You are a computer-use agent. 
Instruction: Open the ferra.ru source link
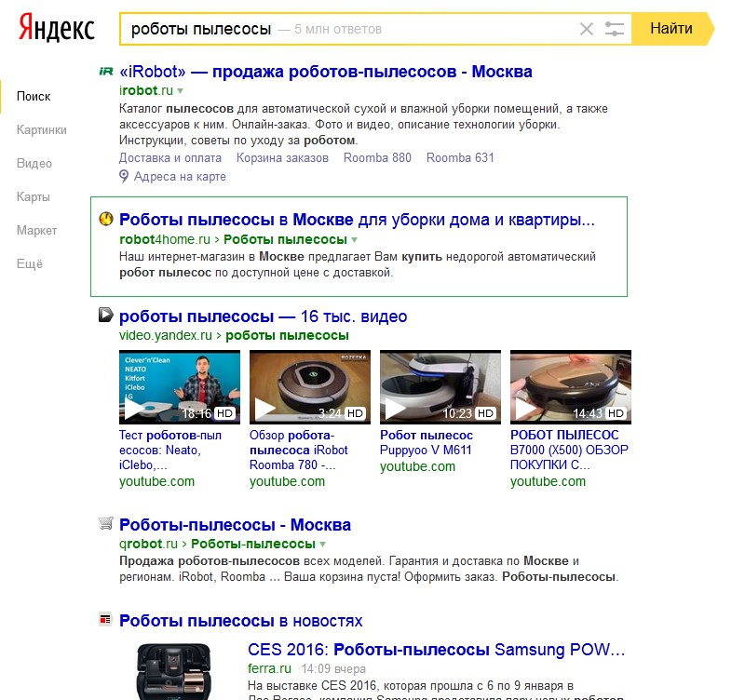pos(269,668)
